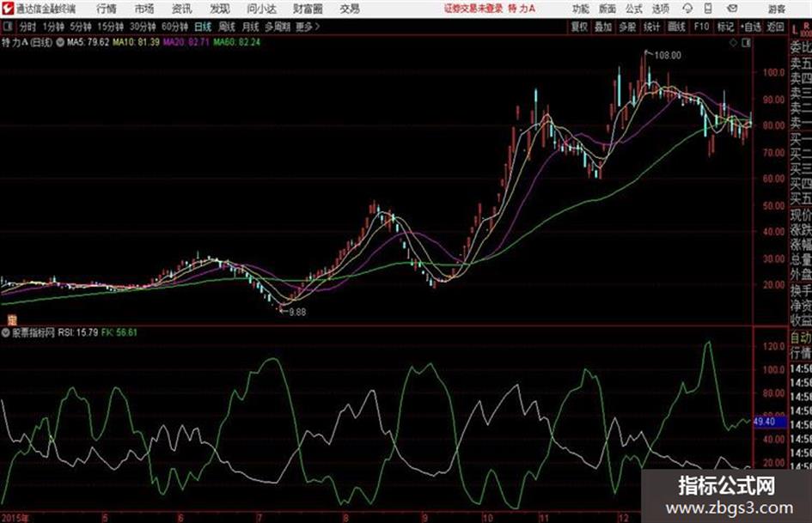Image resolution: width=812 pixels, height=523 pixels.
Task: Click the blue 49.40 axis value marker
Action: tap(769, 422)
